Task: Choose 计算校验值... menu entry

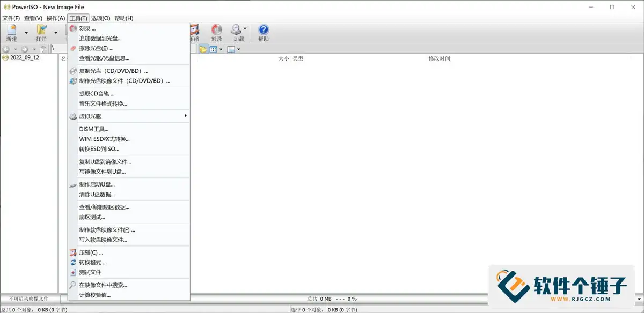Action: 129,295
